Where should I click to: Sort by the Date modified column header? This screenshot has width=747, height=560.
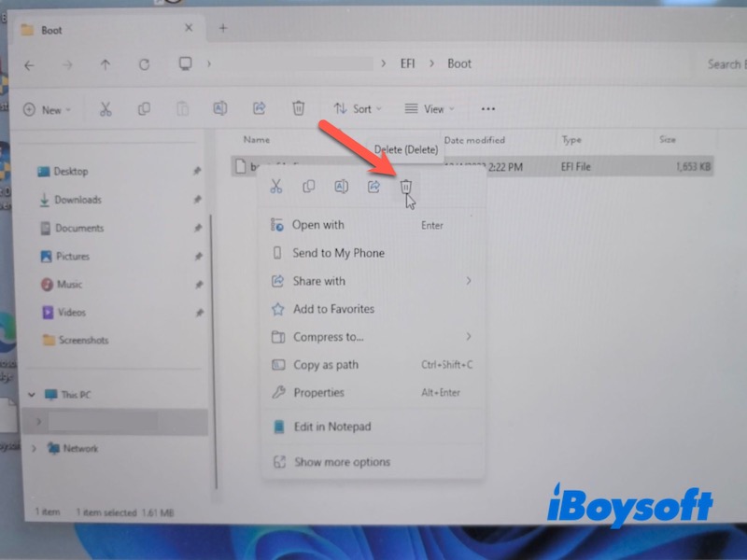(x=474, y=140)
